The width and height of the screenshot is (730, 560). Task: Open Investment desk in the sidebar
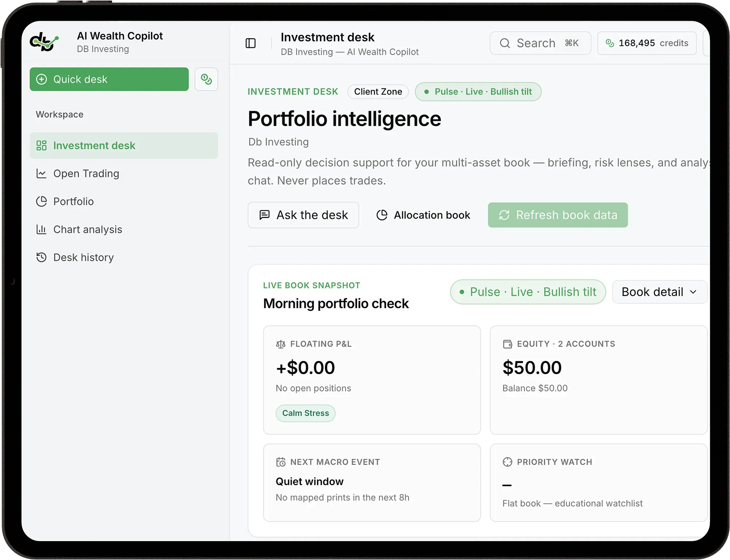(x=124, y=146)
